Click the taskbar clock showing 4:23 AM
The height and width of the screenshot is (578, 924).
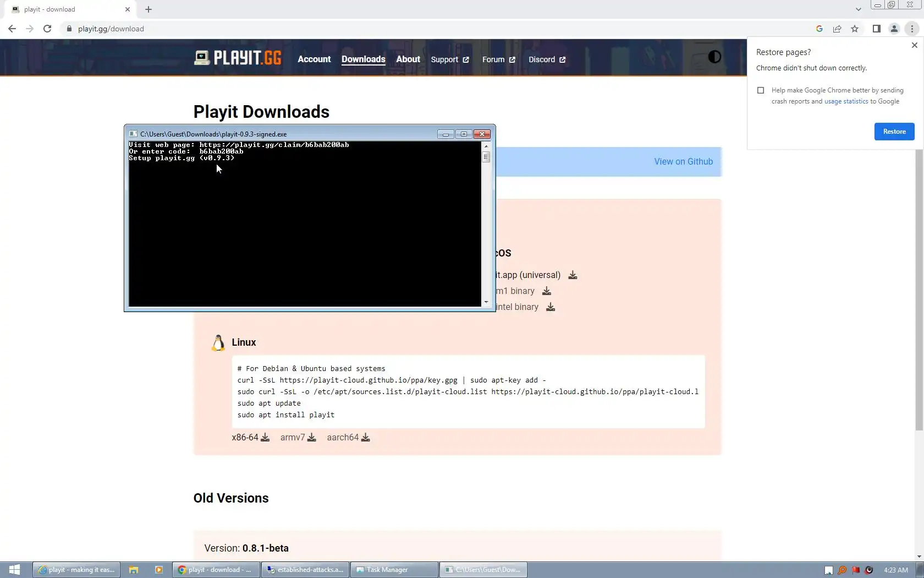(x=896, y=570)
